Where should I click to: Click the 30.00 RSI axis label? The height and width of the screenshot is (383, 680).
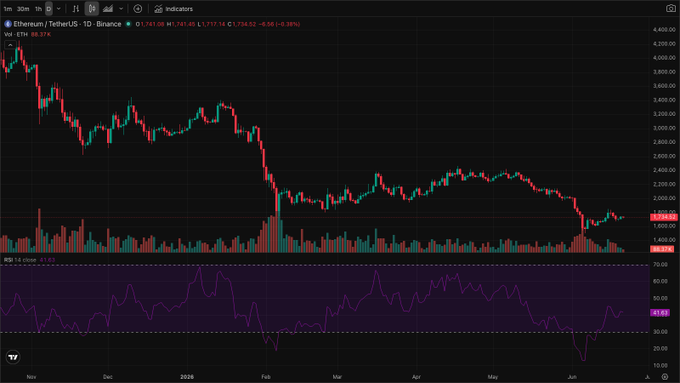tap(660, 332)
